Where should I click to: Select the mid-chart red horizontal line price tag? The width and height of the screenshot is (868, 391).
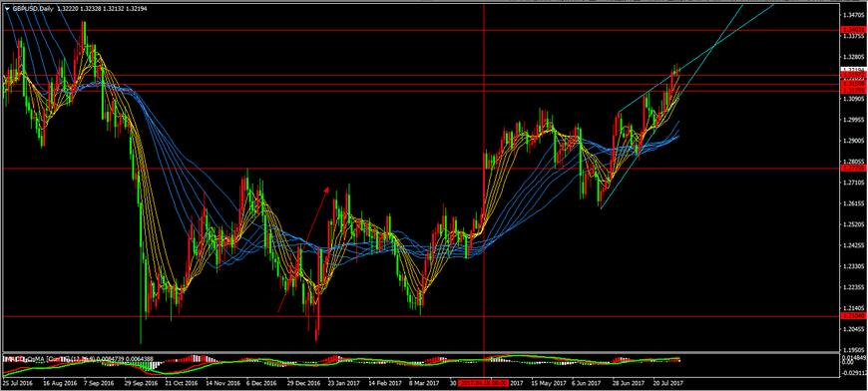[854, 168]
